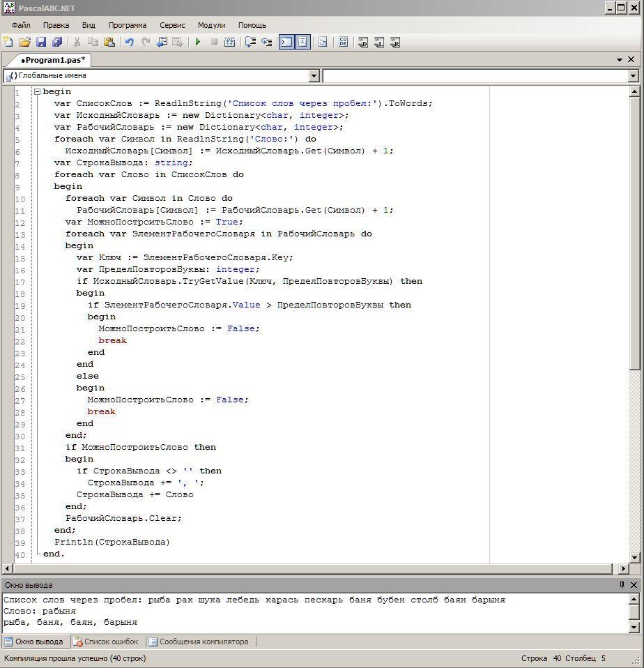Image resolution: width=644 pixels, height=668 pixels.
Task: Open the Вид menu
Action: click(89, 25)
